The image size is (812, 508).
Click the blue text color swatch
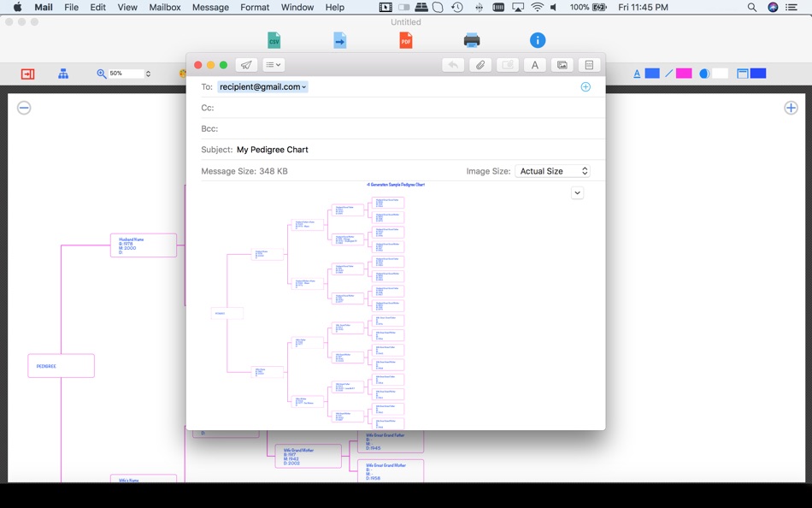point(652,74)
